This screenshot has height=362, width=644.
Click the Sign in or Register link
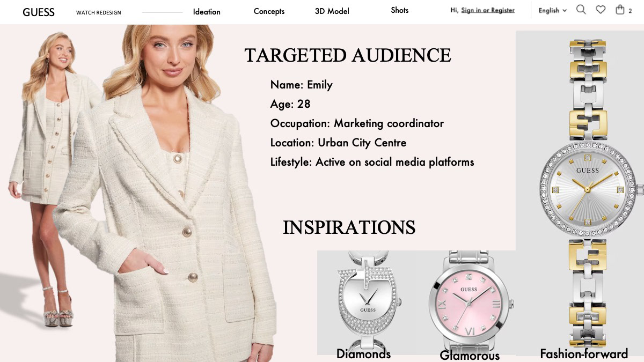(x=488, y=10)
